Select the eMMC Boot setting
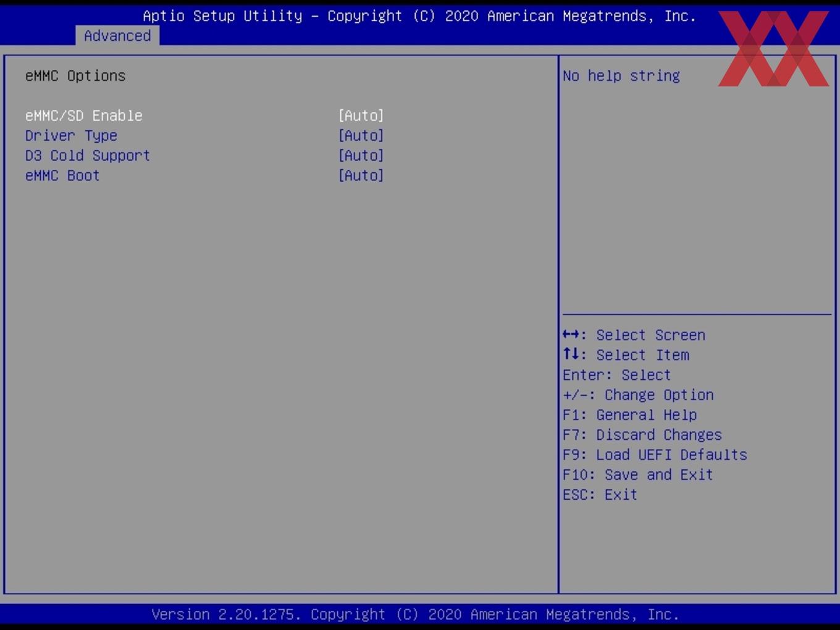The width and height of the screenshot is (840, 630). click(x=62, y=175)
